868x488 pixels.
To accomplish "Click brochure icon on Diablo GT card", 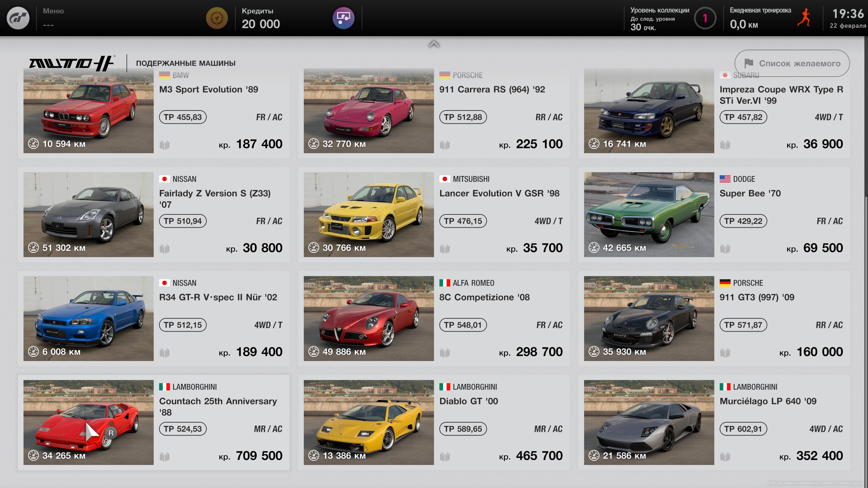I will [x=445, y=456].
